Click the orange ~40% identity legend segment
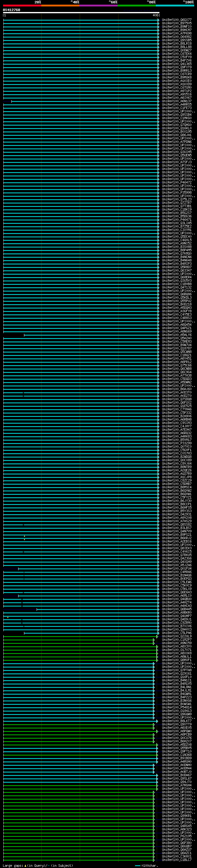 pos(60,6)
